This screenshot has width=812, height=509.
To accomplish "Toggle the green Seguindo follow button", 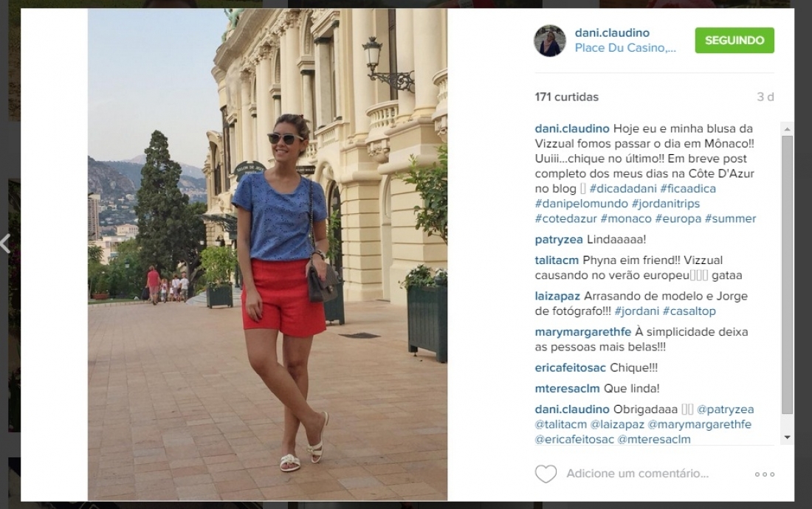I will 734,41.
